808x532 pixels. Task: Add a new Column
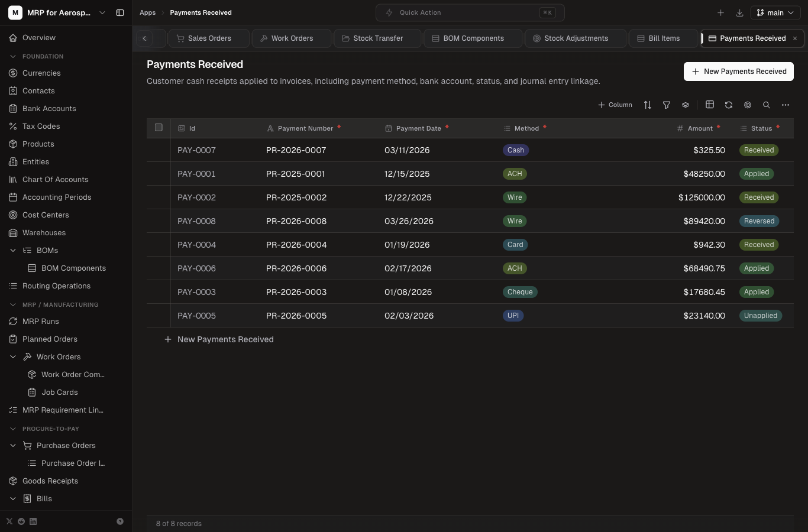point(615,105)
